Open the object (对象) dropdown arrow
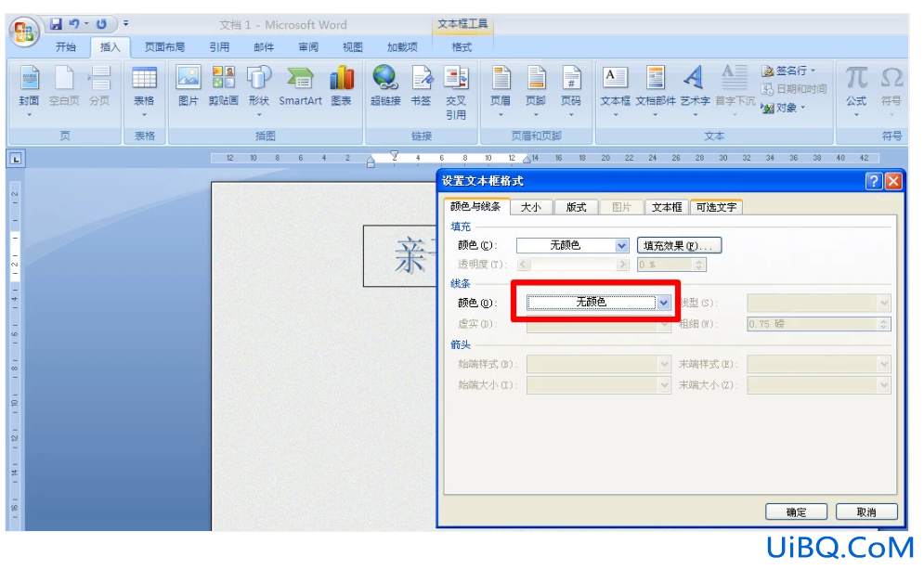The image size is (924, 570). pos(802,108)
